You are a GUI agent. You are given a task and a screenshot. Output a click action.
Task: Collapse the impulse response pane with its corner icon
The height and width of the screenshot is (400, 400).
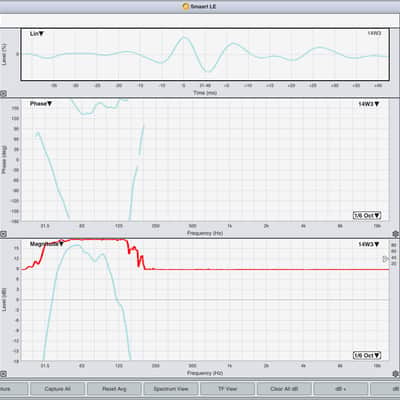(x=3, y=94)
